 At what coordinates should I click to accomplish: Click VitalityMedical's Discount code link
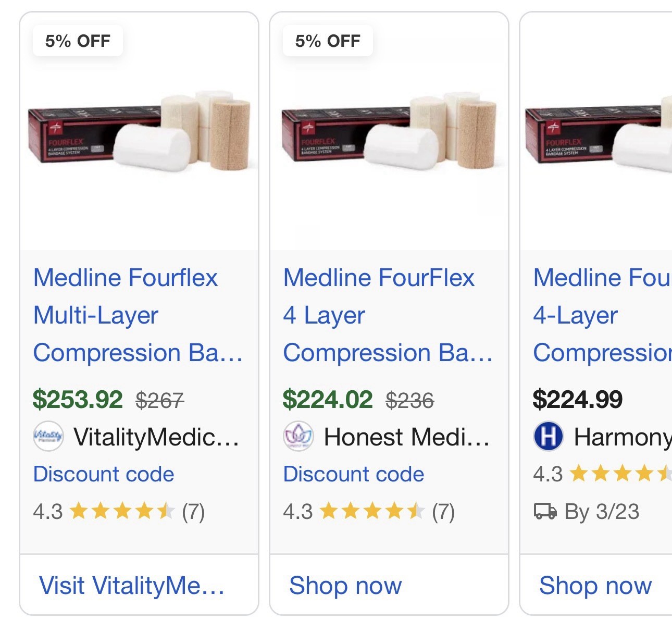pyautogui.click(x=104, y=474)
